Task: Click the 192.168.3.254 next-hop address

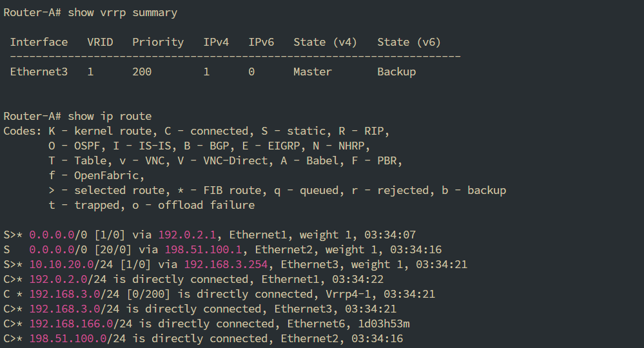Action: (x=226, y=264)
